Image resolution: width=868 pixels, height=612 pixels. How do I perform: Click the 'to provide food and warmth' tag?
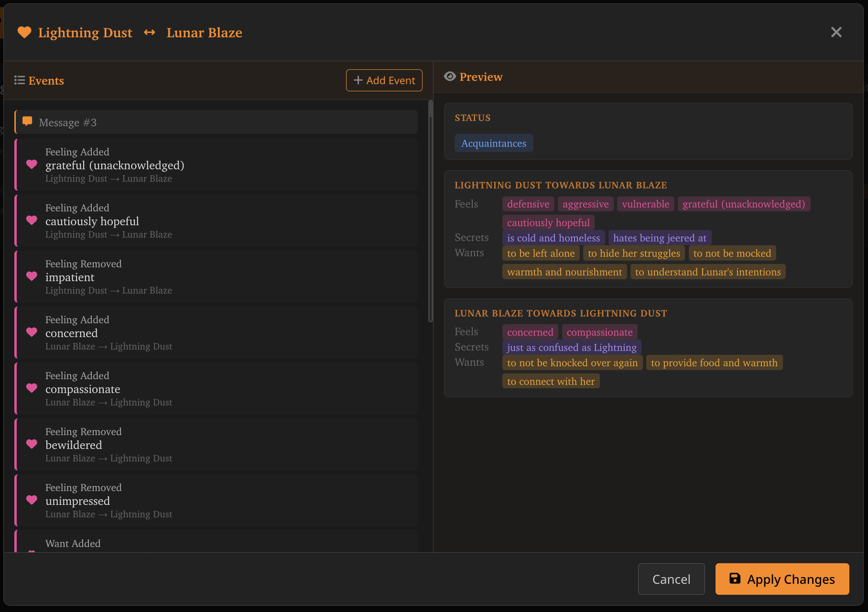point(714,363)
